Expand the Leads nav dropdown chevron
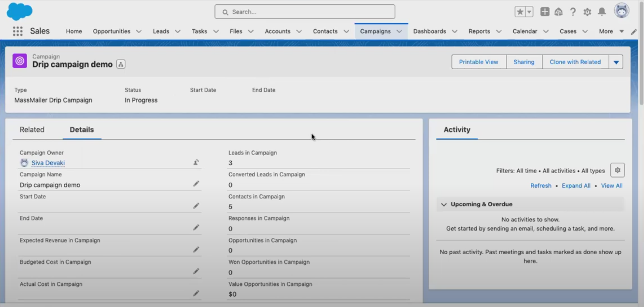Image resolution: width=644 pixels, height=307 pixels. 178,31
